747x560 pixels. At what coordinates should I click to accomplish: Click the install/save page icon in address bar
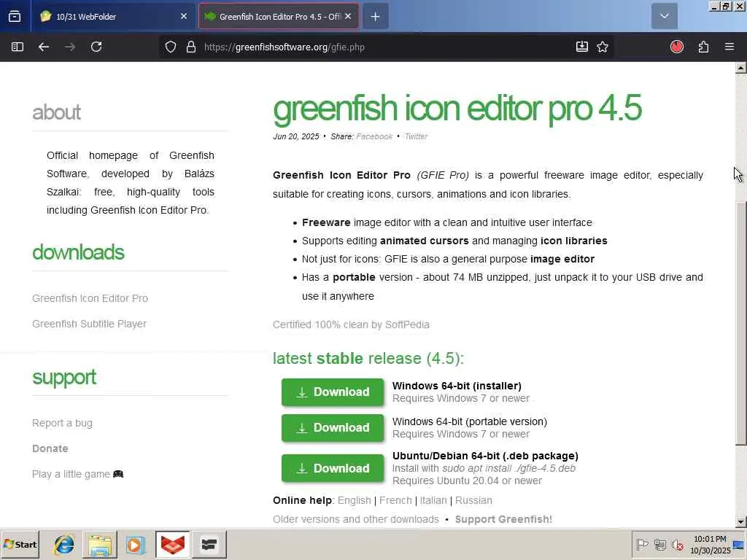pos(581,47)
